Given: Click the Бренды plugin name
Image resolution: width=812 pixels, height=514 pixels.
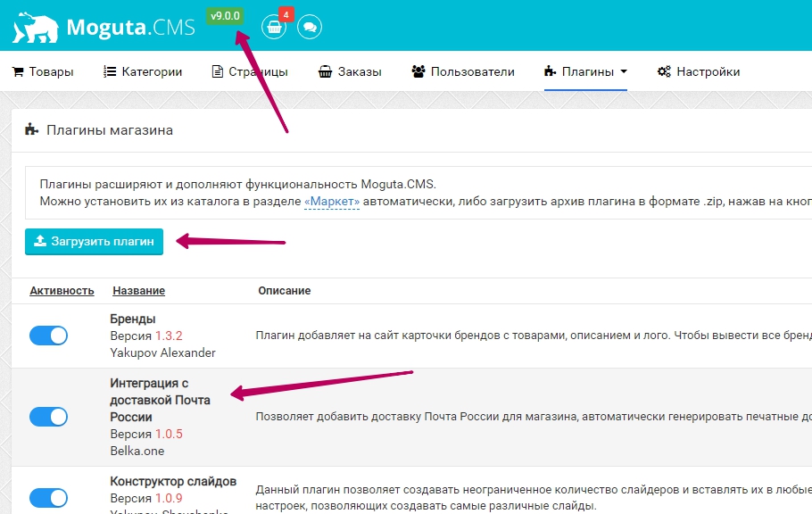Looking at the screenshot, I should point(133,319).
